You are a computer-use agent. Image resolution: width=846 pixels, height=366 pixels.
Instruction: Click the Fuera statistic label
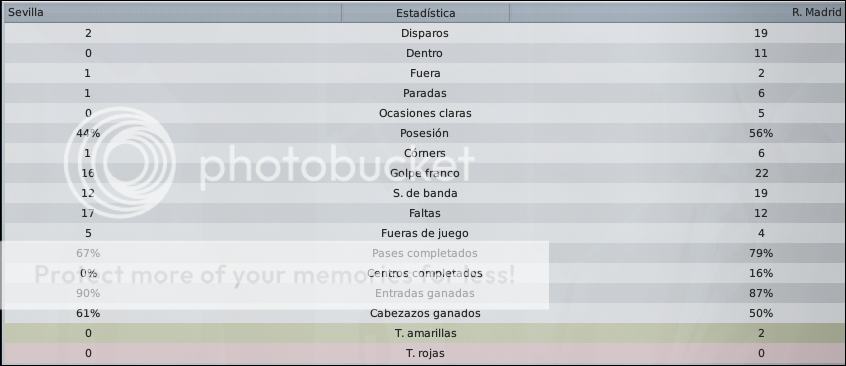425,73
